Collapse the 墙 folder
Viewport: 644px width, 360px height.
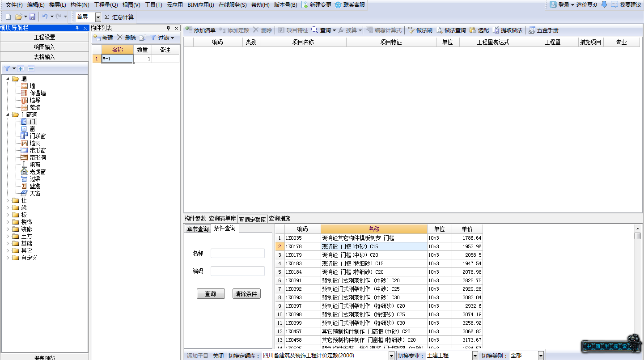[x=8, y=79]
